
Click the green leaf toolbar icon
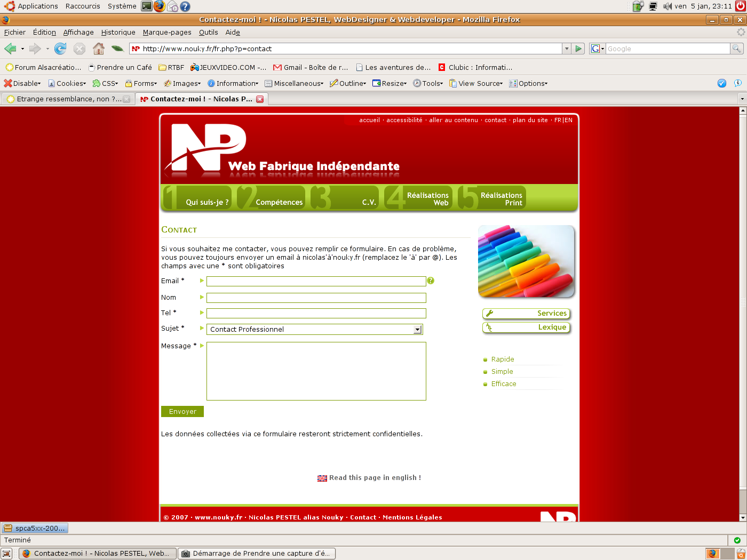pos(117,49)
